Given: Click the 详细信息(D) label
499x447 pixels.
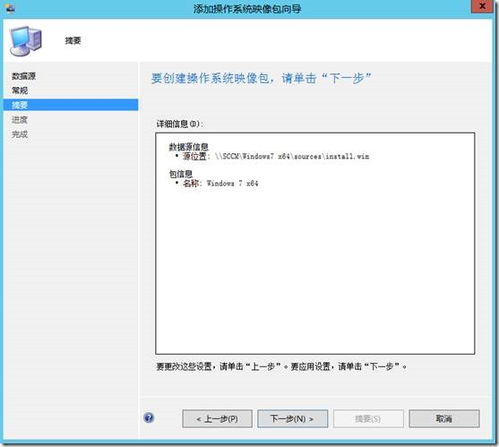Looking at the screenshot, I should (x=180, y=124).
